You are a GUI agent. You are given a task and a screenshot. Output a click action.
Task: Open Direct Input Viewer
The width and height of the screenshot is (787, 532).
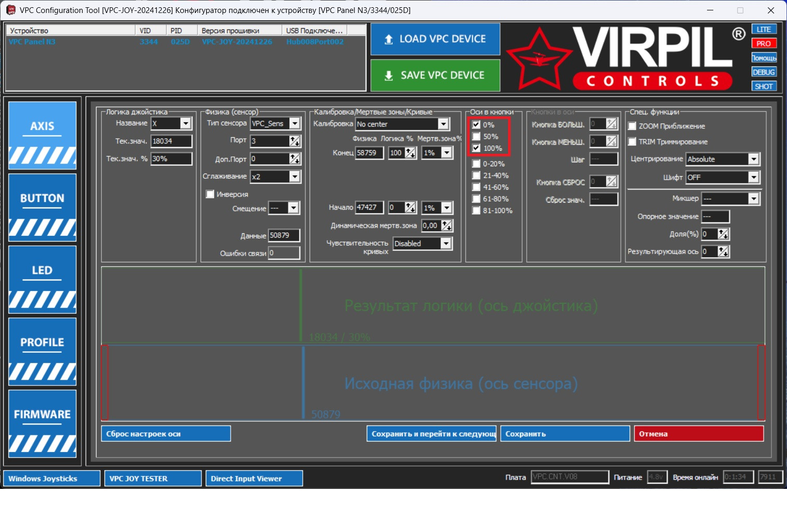255,478
